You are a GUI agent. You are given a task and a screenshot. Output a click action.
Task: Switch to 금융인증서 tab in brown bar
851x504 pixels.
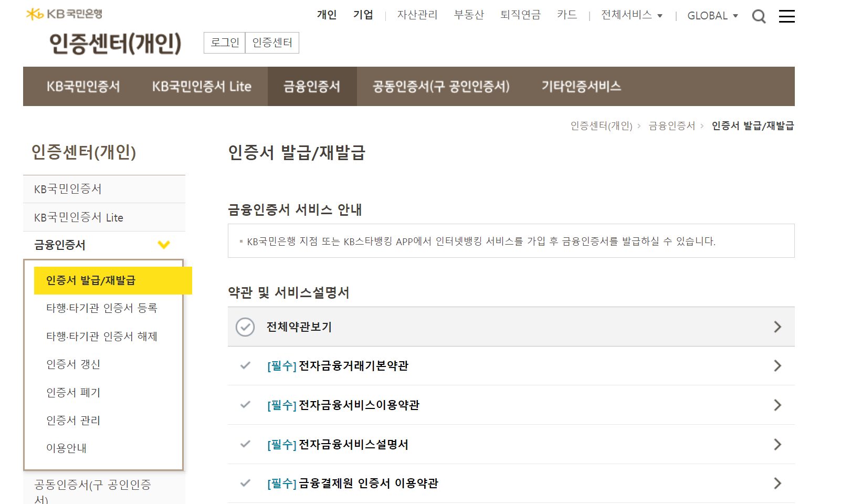[x=312, y=87]
